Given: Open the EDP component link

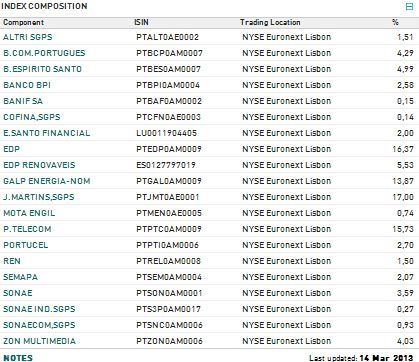Looking at the screenshot, I should pyautogui.click(x=12, y=149).
